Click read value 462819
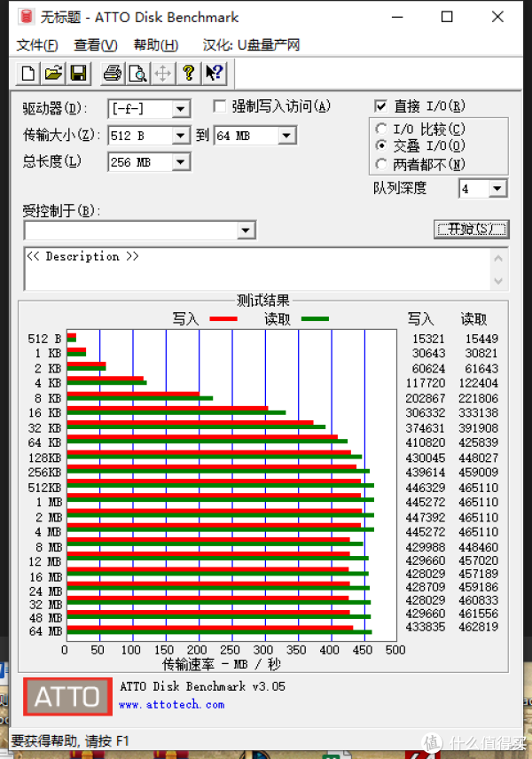 point(478,627)
